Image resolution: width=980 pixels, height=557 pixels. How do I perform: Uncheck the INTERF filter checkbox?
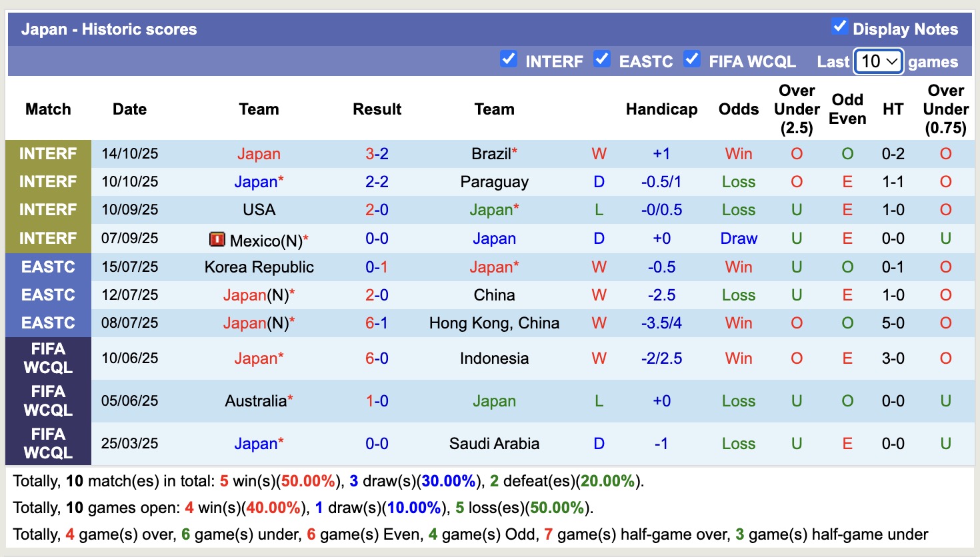tap(509, 59)
